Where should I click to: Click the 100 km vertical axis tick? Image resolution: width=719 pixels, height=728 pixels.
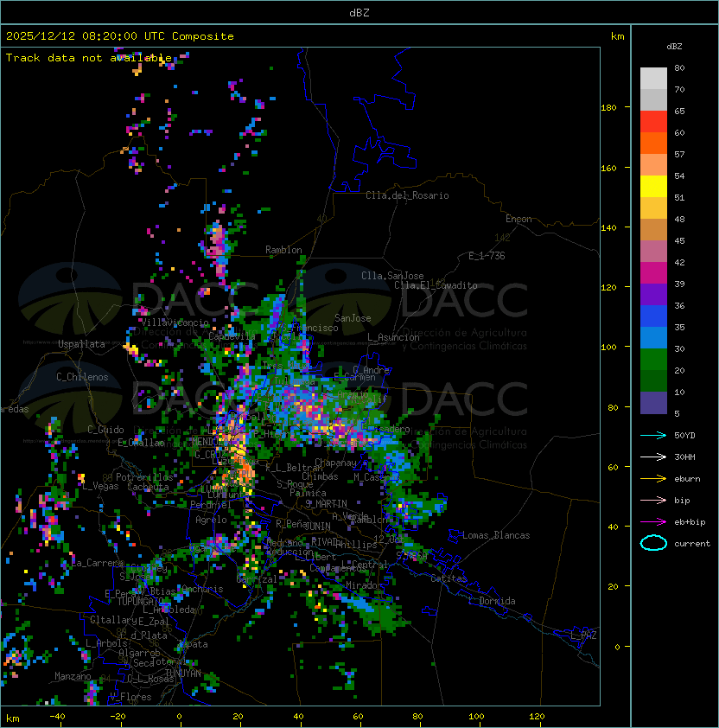608,347
